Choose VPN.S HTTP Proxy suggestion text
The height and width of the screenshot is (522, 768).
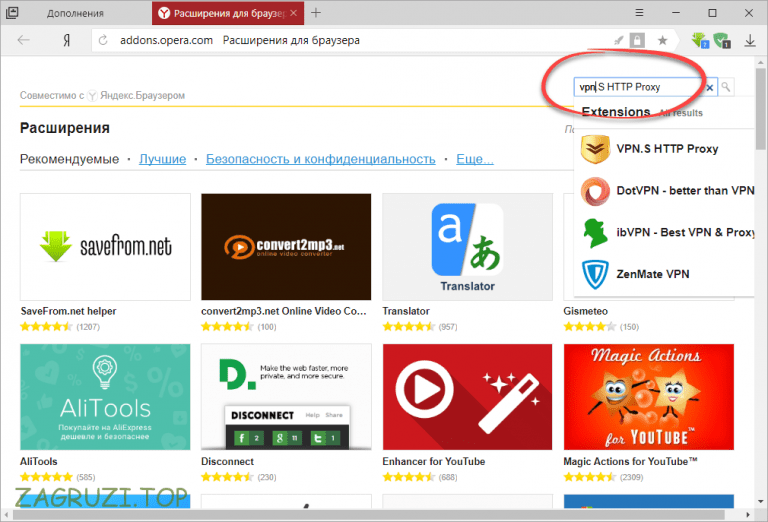[667, 149]
